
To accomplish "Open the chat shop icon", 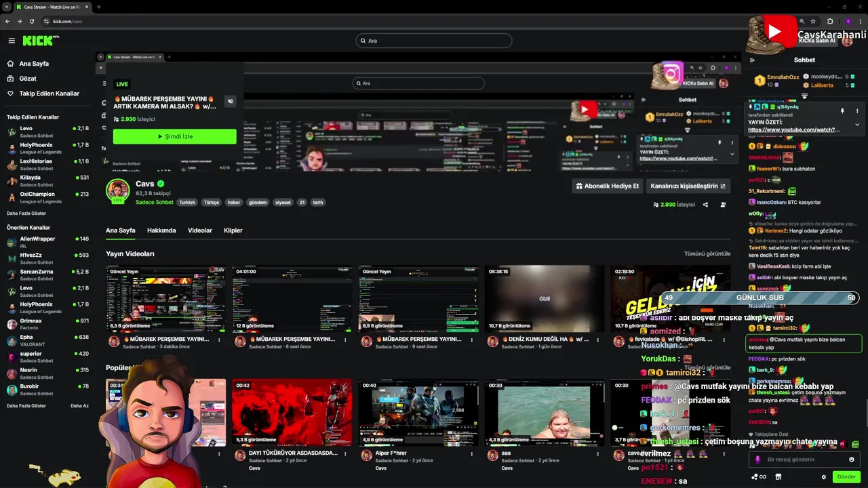I will coord(779,476).
